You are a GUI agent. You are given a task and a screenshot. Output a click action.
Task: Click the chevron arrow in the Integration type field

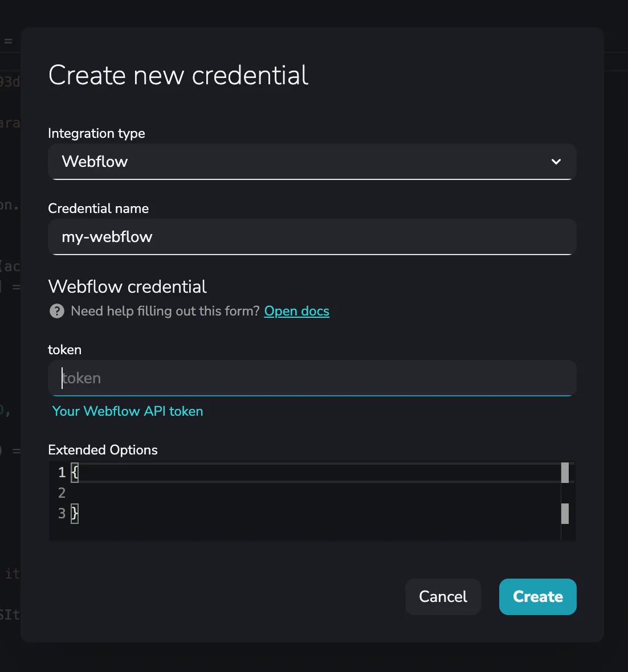click(556, 162)
